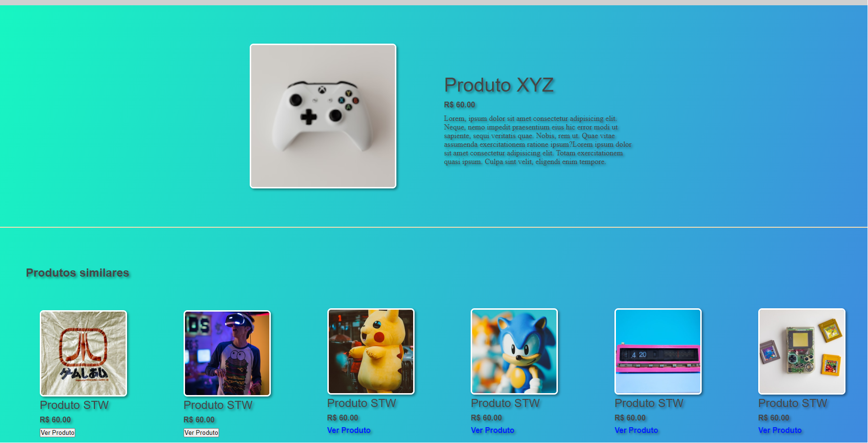
Task: Click the Xbox controller product image
Action: (323, 116)
